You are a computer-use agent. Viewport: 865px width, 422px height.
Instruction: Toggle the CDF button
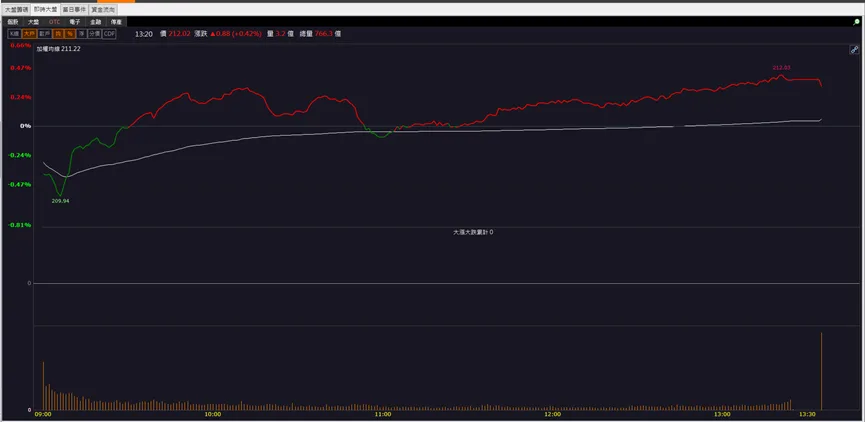coord(109,34)
